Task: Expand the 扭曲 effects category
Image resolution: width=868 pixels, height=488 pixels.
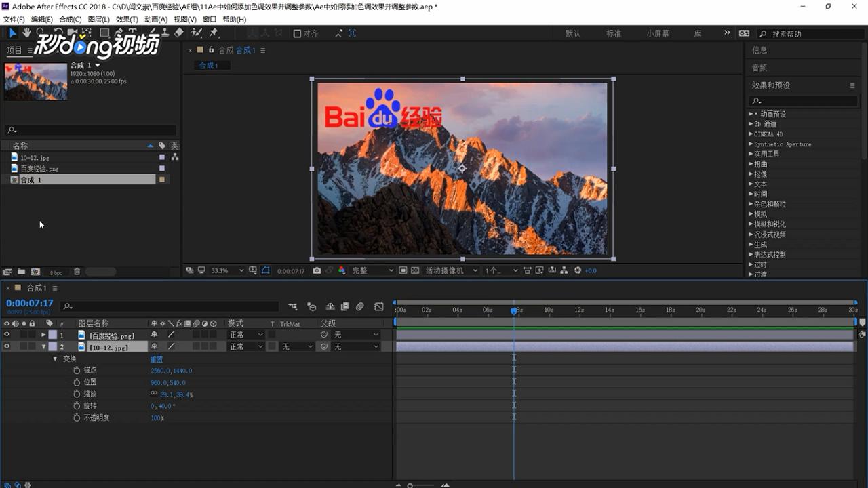Action: click(751, 164)
